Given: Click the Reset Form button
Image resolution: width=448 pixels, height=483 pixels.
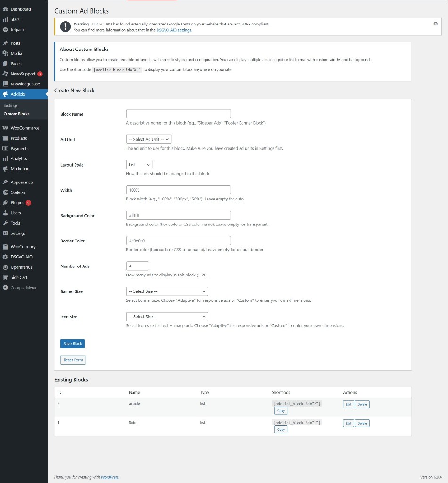Looking at the screenshot, I should [x=73, y=360].
